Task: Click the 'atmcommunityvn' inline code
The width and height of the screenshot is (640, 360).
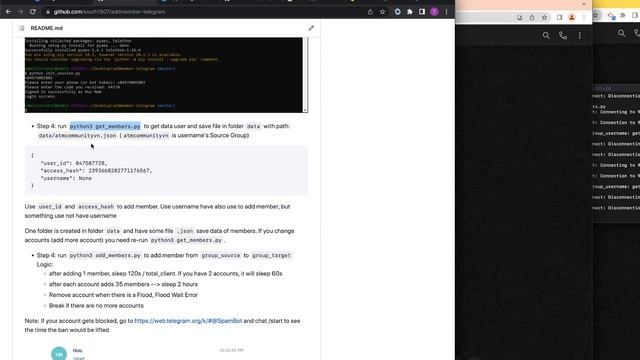Action: 146,136
